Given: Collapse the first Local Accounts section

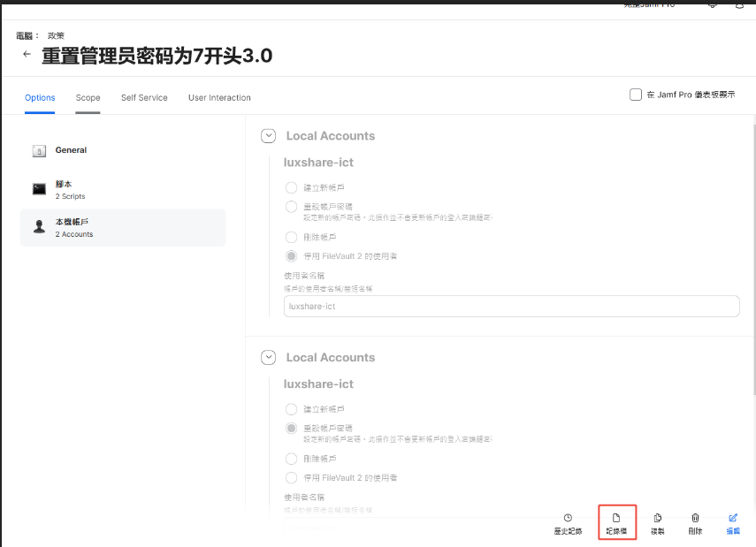Looking at the screenshot, I should point(268,136).
